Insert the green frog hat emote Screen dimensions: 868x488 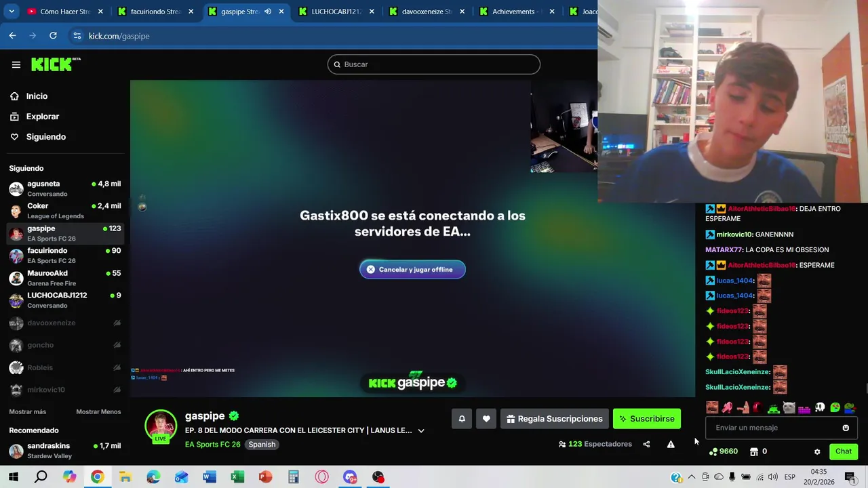pos(773,409)
